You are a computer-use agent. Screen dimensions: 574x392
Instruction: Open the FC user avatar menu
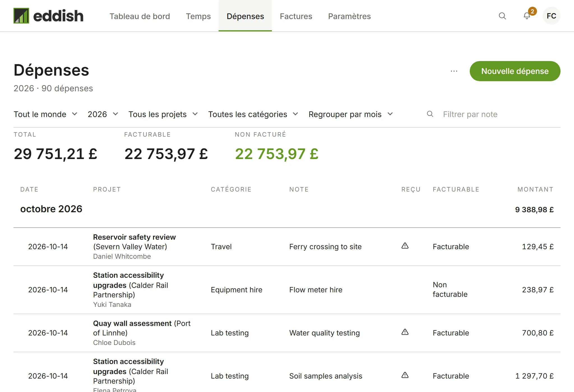pyautogui.click(x=551, y=16)
